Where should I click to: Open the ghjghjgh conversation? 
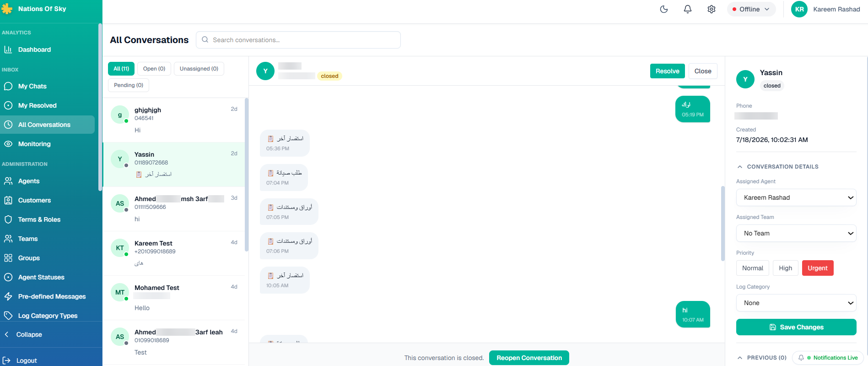174,120
